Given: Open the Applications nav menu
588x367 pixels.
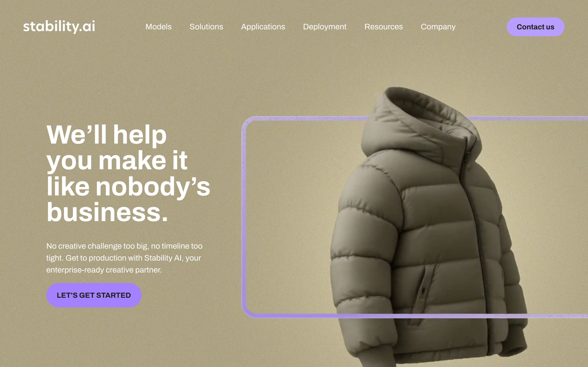Looking at the screenshot, I should pyautogui.click(x=263, y=27).
